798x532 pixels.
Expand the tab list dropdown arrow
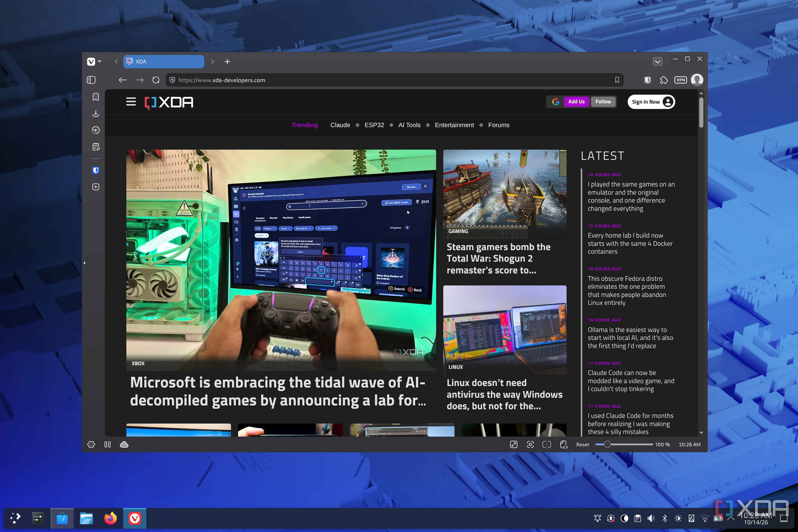[658, 62]
